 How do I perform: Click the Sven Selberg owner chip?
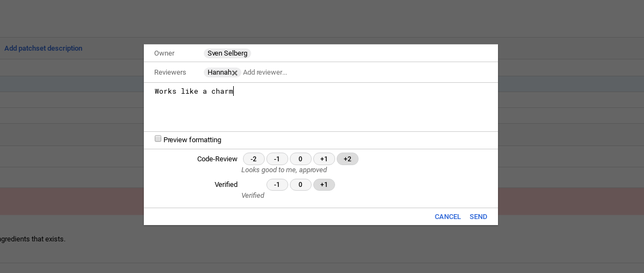(228, 53)
